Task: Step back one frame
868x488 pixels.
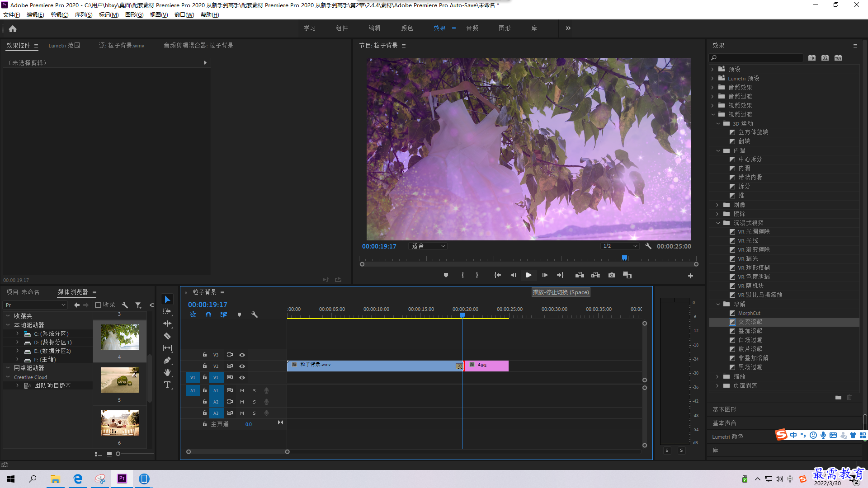Action: point(513,275)
